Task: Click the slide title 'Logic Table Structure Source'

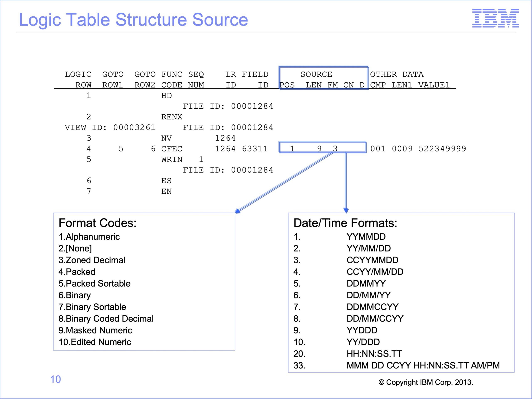Action: click(133, 20)
